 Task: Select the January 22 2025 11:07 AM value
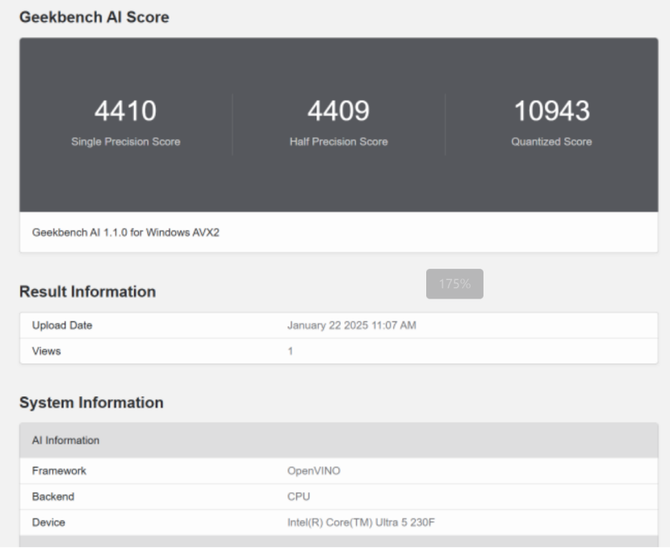tap(352, 325)
